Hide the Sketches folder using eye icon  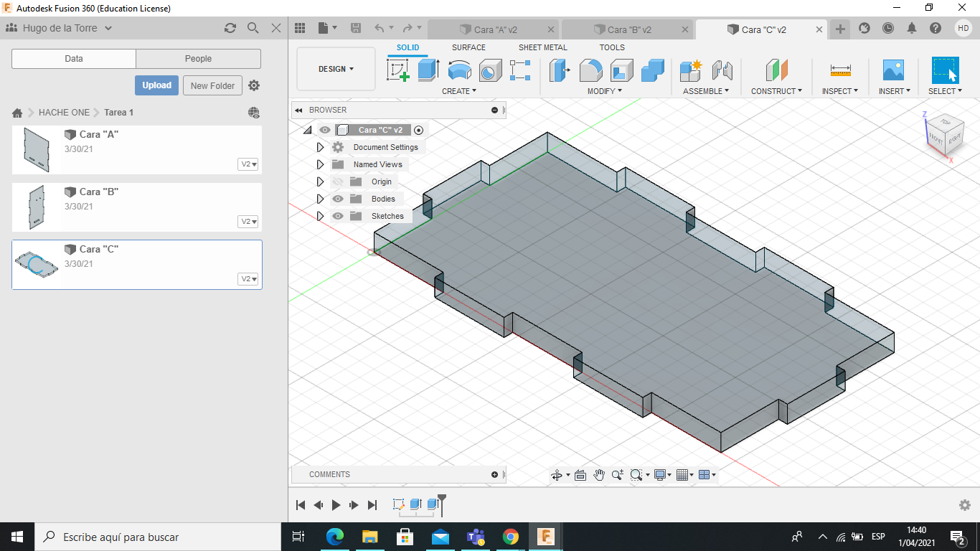click(x=338, y=216)
